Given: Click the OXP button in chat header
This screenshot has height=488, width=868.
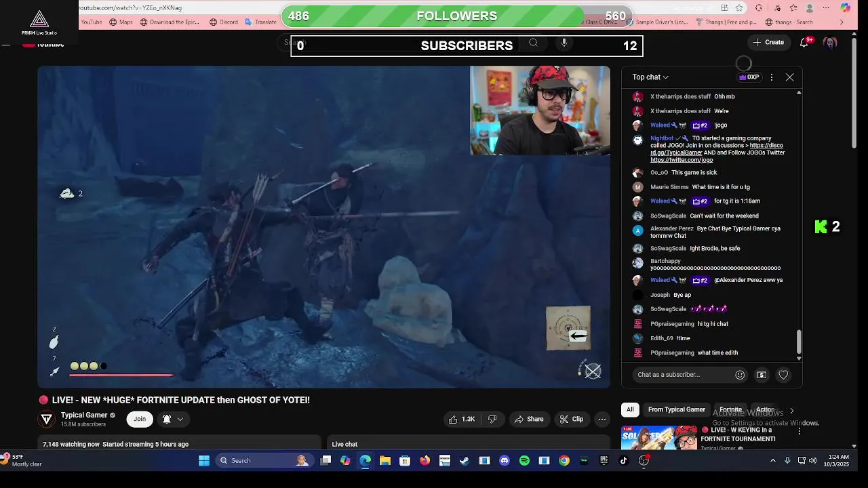Looking at the screenshot, I should [749, 77].
